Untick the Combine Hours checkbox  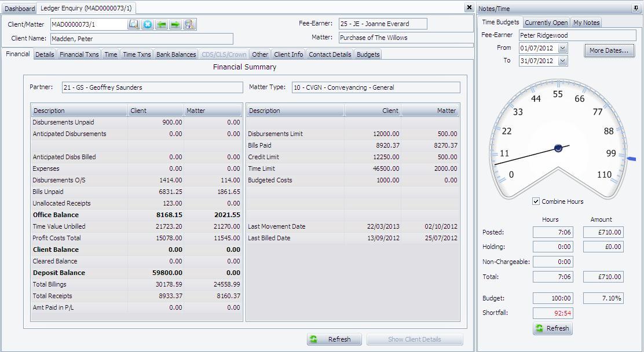(x=536, y=201)
